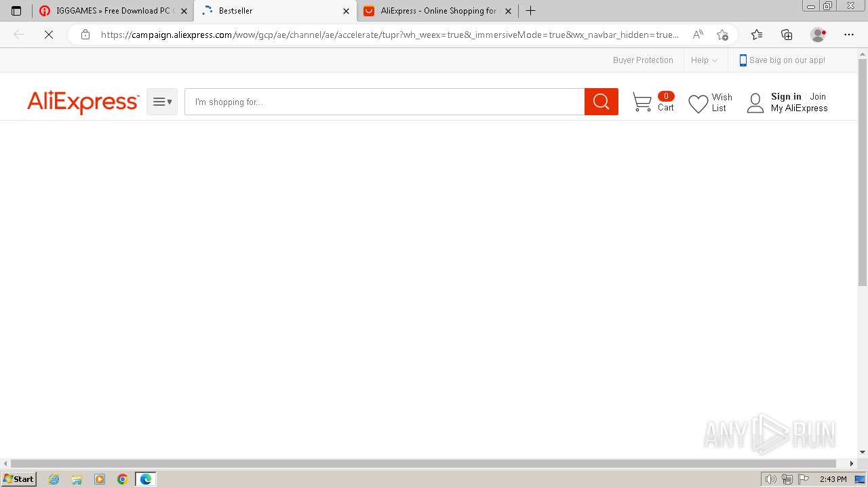Viewport: 868px width, 488px height.
Task: Switch to the AliExpress Online Shopping tab
Action: (x=437, y=11)
